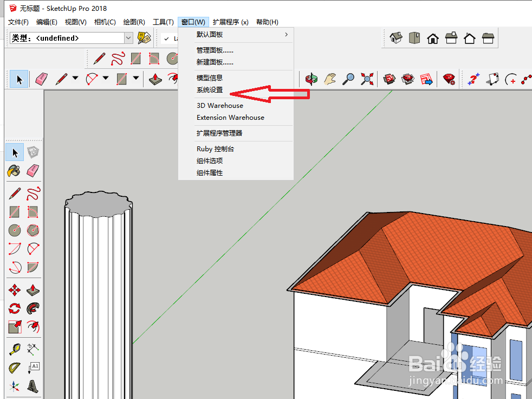Image resolution: width=532 pixels, height=399 pixels.
Task: Select the Orbit tool
Action: coord(311,79)
